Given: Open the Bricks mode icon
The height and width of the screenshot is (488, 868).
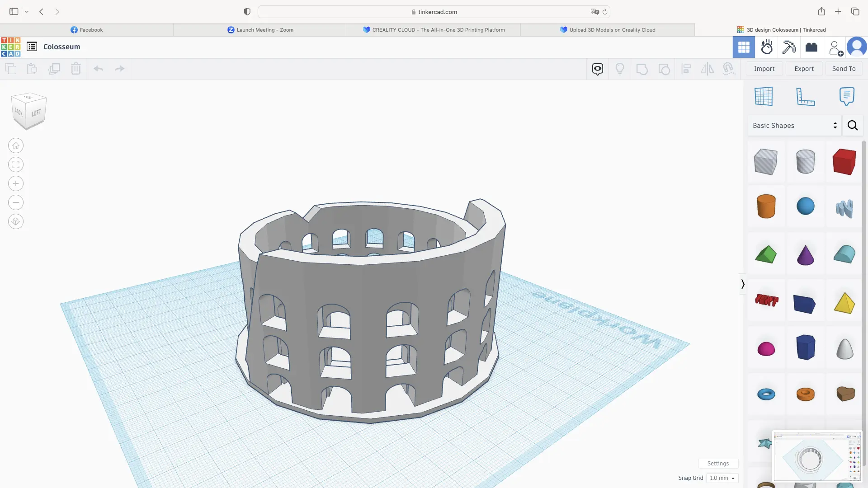Looking at the screenshot, I should 811,47.
